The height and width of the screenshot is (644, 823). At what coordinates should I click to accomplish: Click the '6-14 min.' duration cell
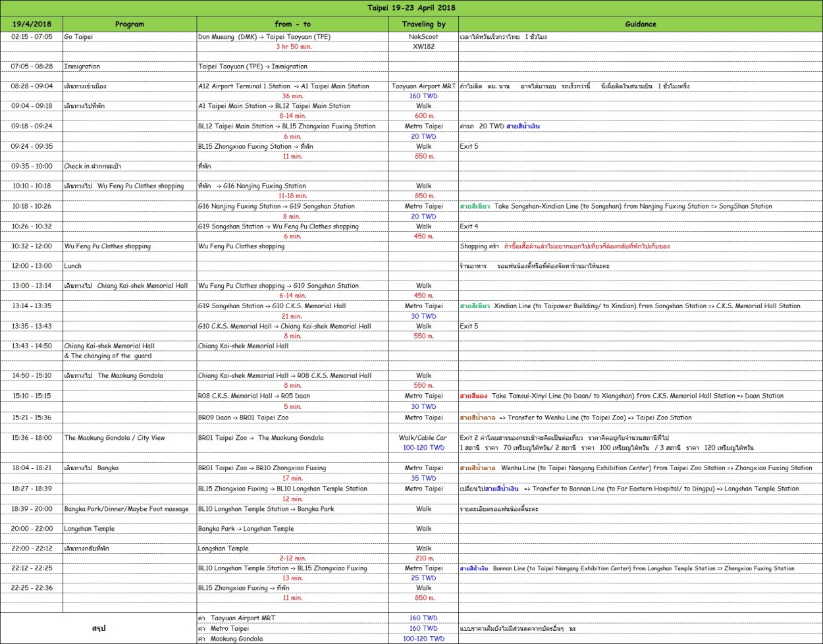tap(292, 296)
